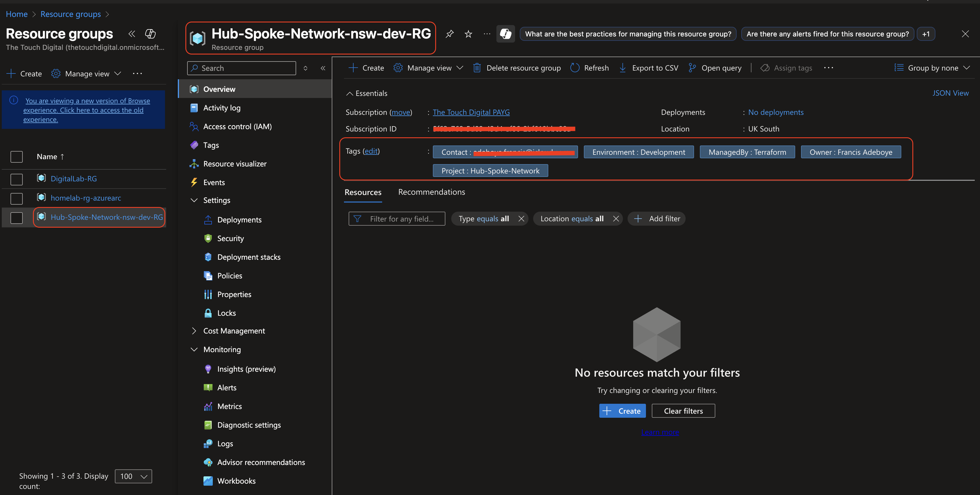Refresh the resource group overview
Screen dimensions: 980x495
pos(589,68)
